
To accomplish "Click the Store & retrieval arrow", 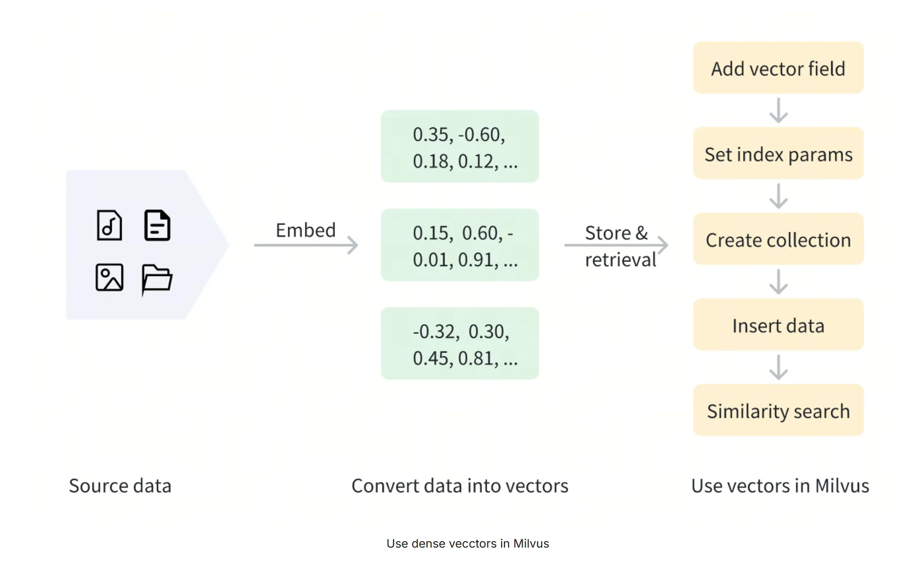I will (x=616, y=245).
